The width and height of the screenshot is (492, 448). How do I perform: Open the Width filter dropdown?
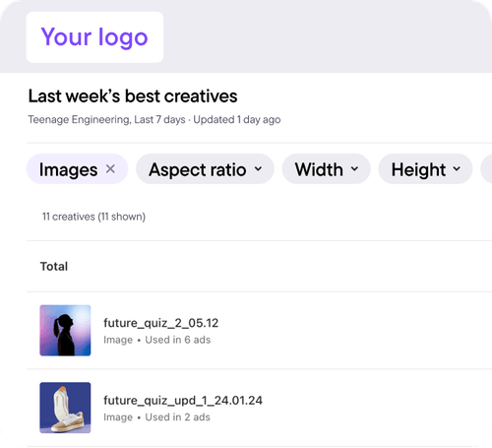[326, 169]
